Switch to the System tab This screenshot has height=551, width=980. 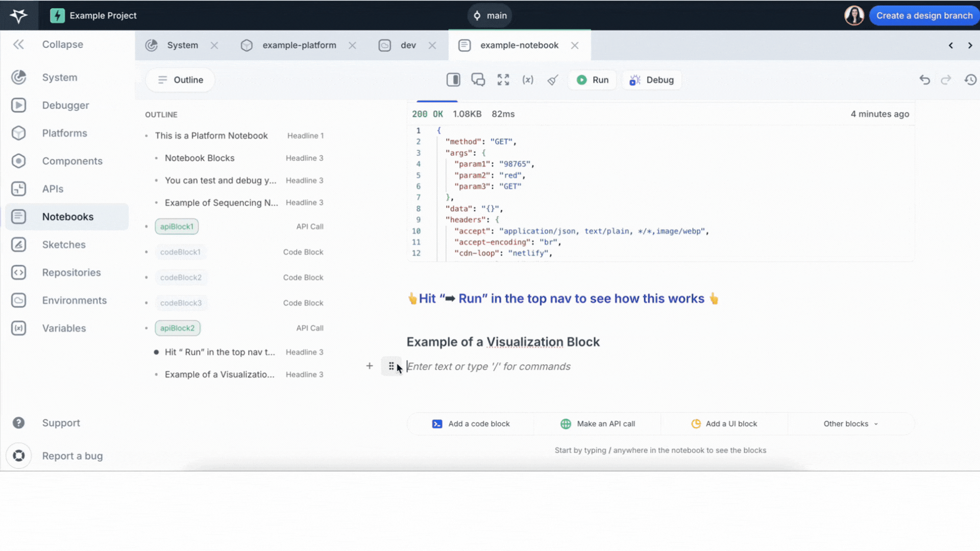pos(182,45)
